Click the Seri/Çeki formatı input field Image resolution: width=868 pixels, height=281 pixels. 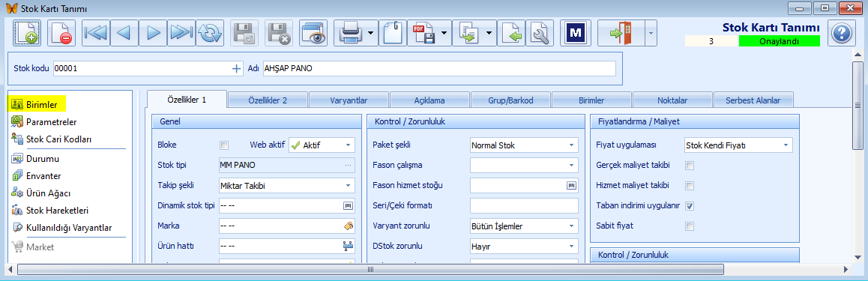tap(524, 206)
